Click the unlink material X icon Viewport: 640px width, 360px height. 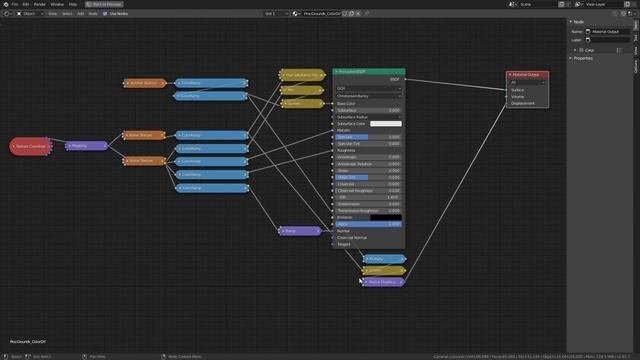tap(358, 13)
